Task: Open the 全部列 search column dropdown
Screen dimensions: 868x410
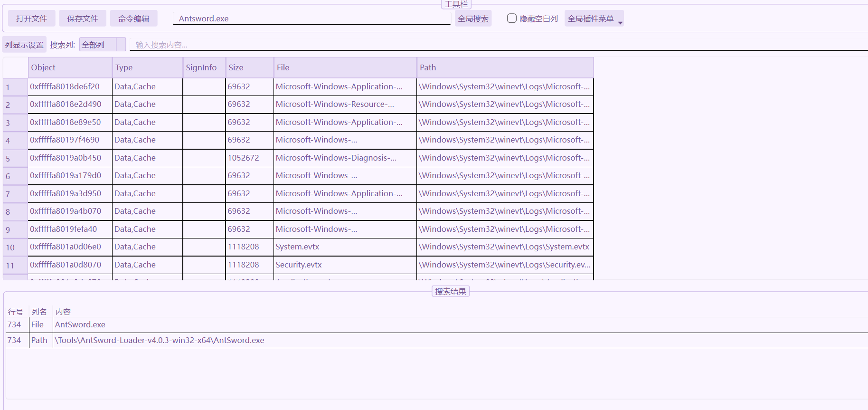Action: click(102, 45)
